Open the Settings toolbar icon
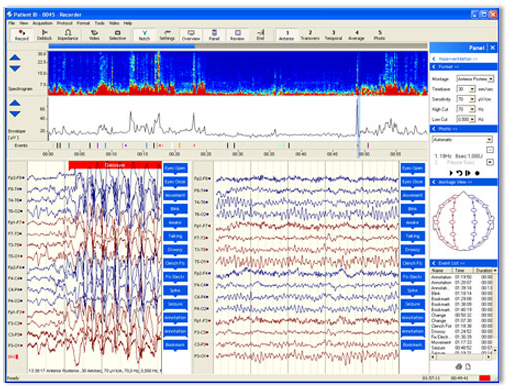This screenshot has width=510, height=390. (167, 35)
